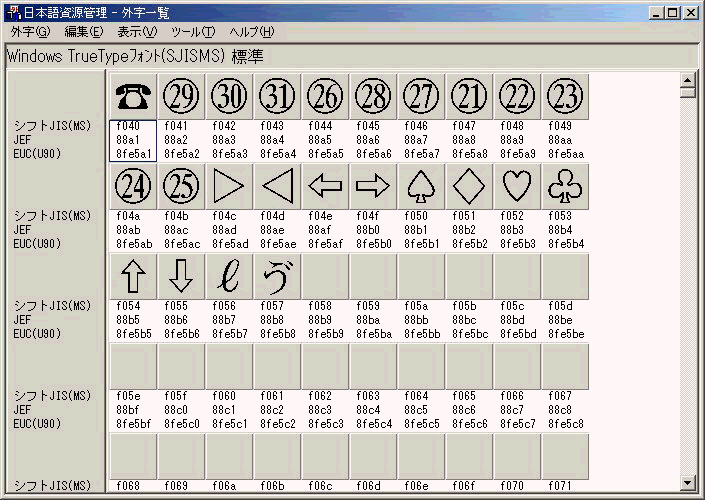Select the spade suit glyph

[421, 187]
